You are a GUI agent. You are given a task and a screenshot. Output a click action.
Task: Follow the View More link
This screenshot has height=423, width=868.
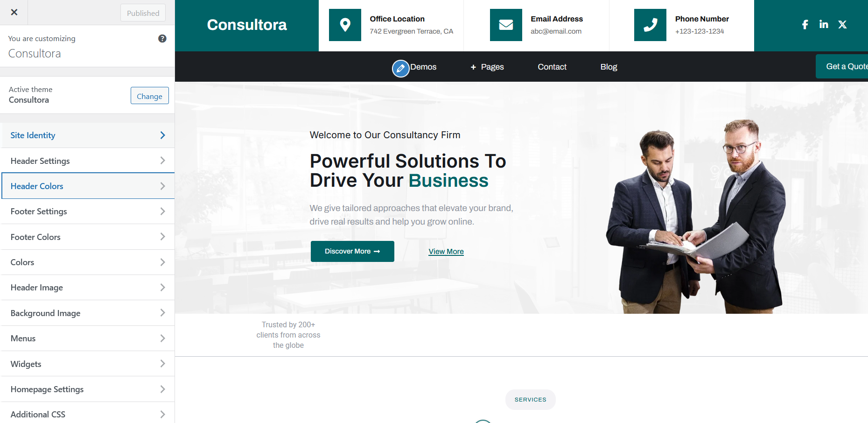pos(446,252)
